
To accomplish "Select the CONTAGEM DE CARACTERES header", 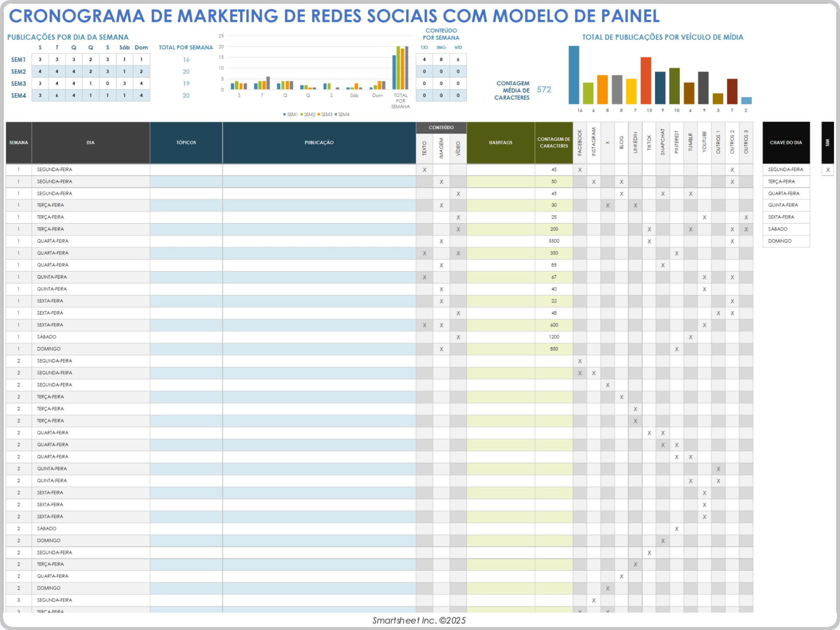I will point(554,143).
